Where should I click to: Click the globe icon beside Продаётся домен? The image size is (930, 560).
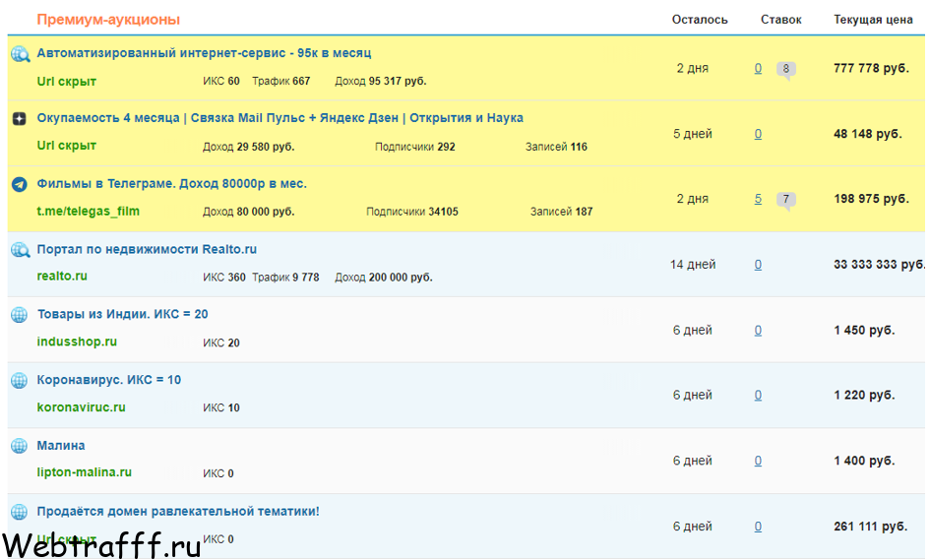[x=19, y=512]
